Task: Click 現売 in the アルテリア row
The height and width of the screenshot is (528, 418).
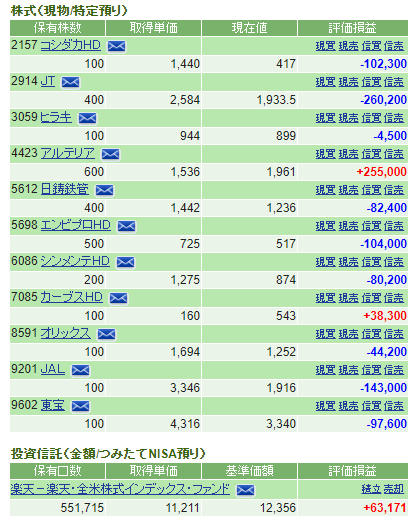Action: point(349,154)
